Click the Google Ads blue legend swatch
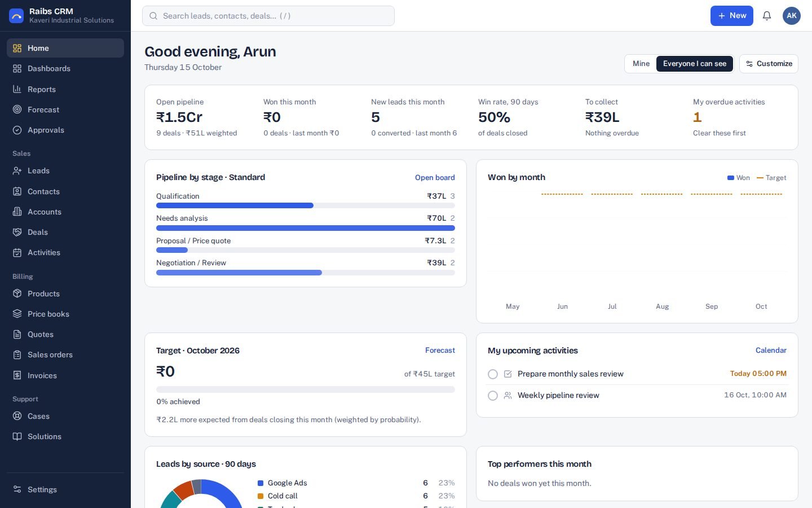 pyautogui.click(x=261, y=483)
